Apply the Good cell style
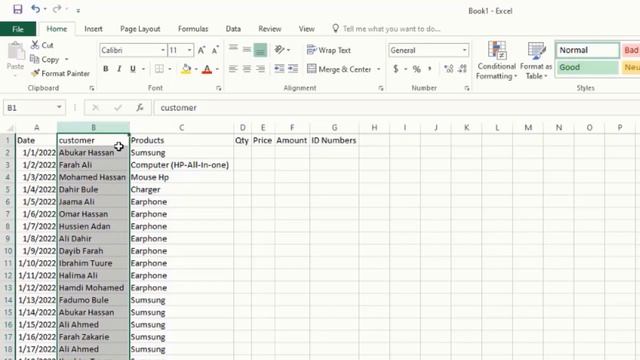Screen dimensions: 640x360 click(x=587, y=67)
